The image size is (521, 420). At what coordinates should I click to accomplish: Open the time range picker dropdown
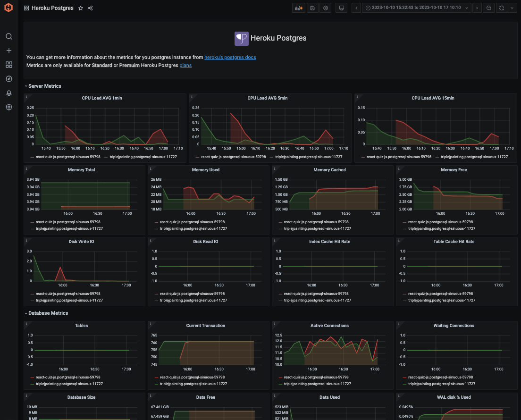click(x=417, y=8)
